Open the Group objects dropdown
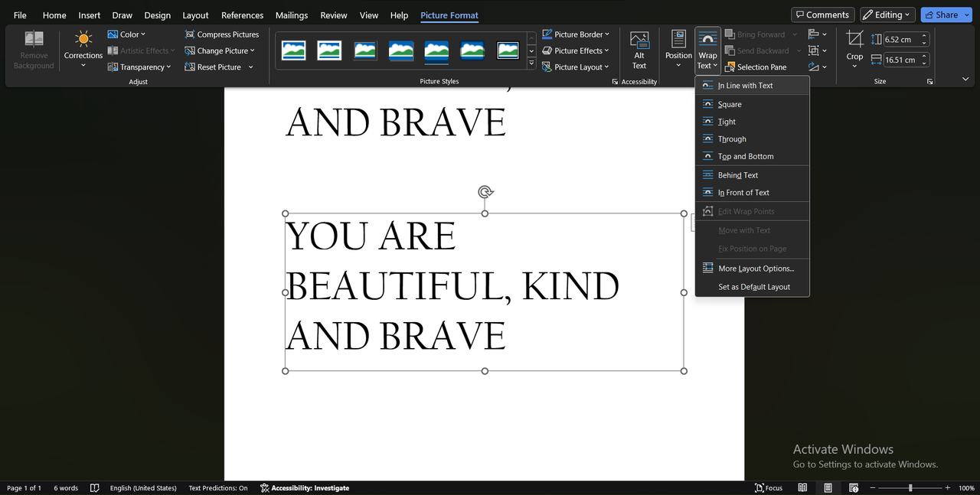This screenshot has height=495, width=980. pyautogui.click(x=817, y=50)
